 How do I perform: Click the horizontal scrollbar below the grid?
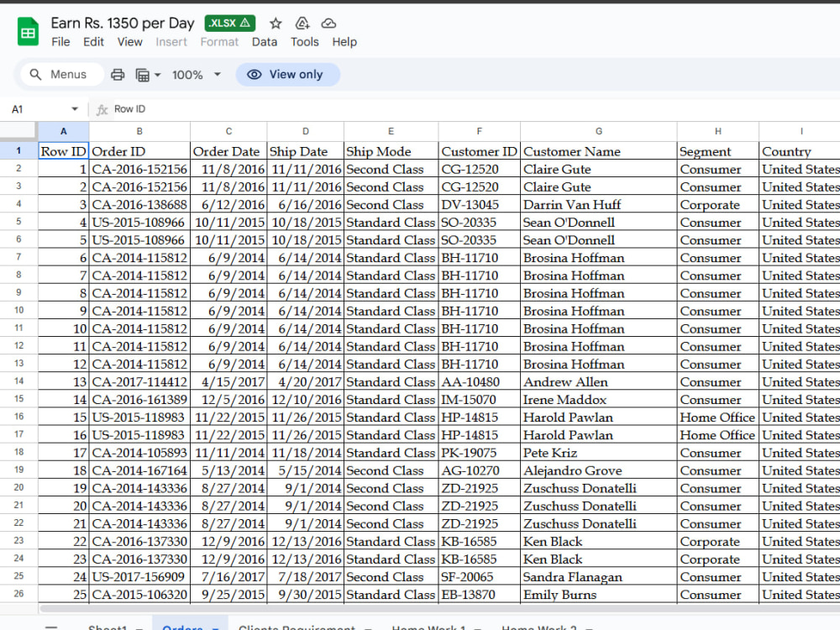[x=439, y=608]
